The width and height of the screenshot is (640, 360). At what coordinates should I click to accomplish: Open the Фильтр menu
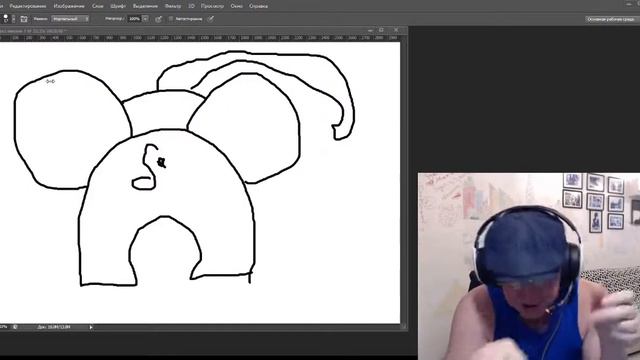pos(173,6)
